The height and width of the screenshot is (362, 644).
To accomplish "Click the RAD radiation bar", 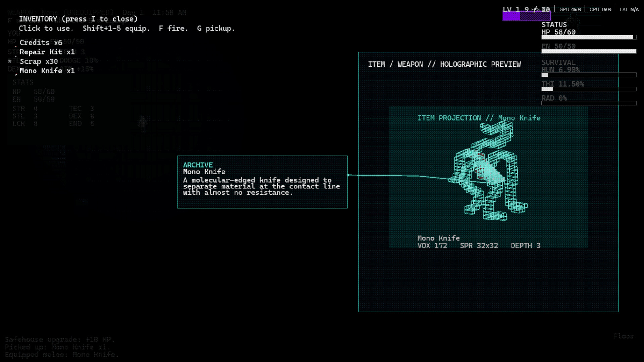I will point(588,103).
